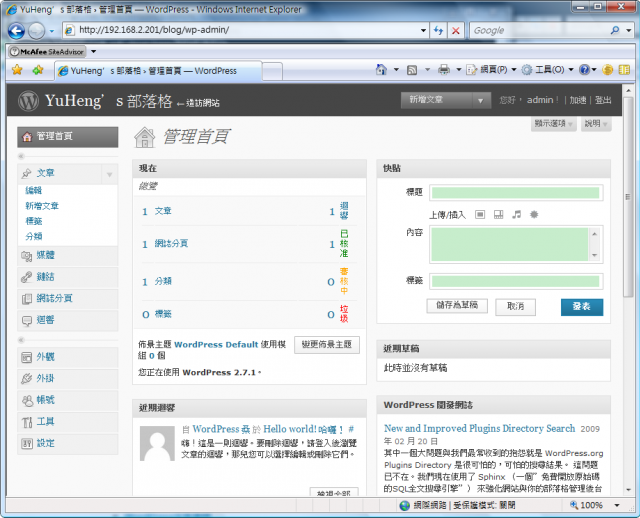Screen dimensions: 640x518
Task: Expand the 新增文章 dropdown arrow in header
Action: [x=480, y=100]
